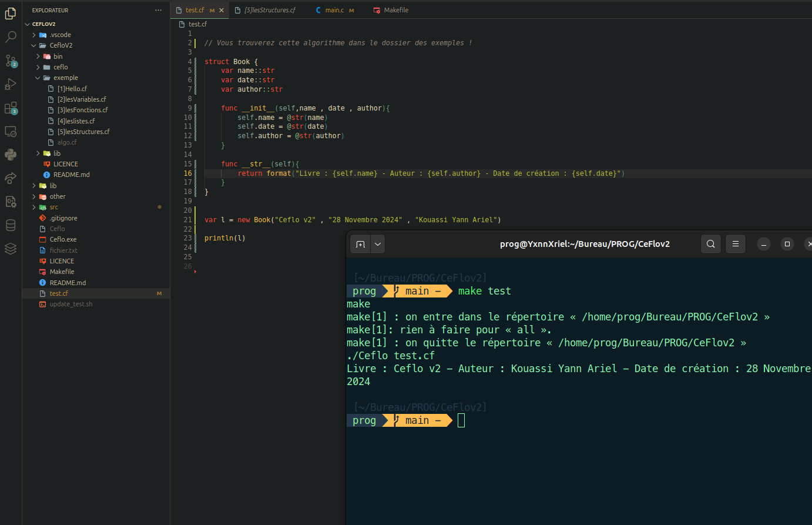812x525 pixels.
Task: Expand the src folder
Action: 34,207
